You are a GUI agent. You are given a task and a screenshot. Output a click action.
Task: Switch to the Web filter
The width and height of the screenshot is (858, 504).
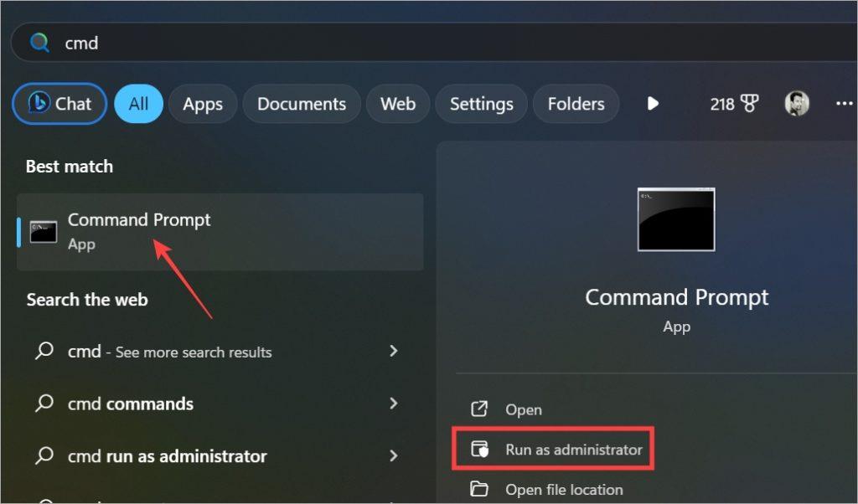(398, 103)
